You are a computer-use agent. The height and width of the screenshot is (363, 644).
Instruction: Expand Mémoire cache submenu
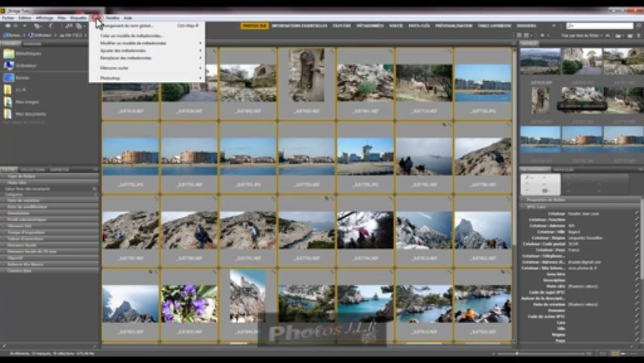(147, 68)
